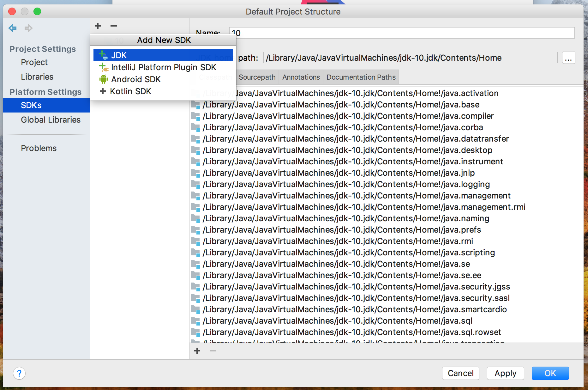Select the java.instrument classpath entry

(x=387, y=161)
